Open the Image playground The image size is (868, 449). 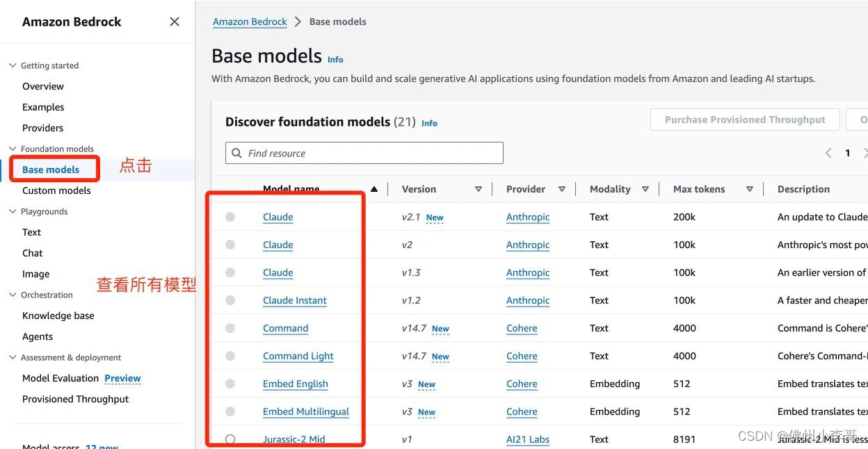[35, 274]
